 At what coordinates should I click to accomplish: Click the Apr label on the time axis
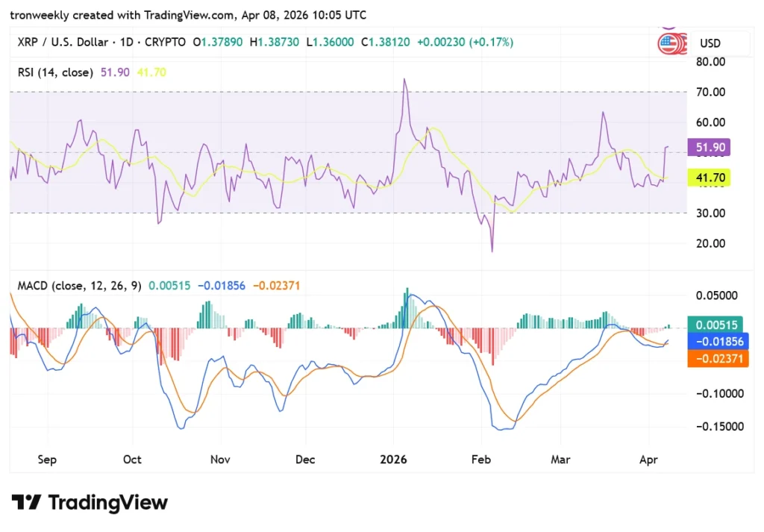pos(648,460)
